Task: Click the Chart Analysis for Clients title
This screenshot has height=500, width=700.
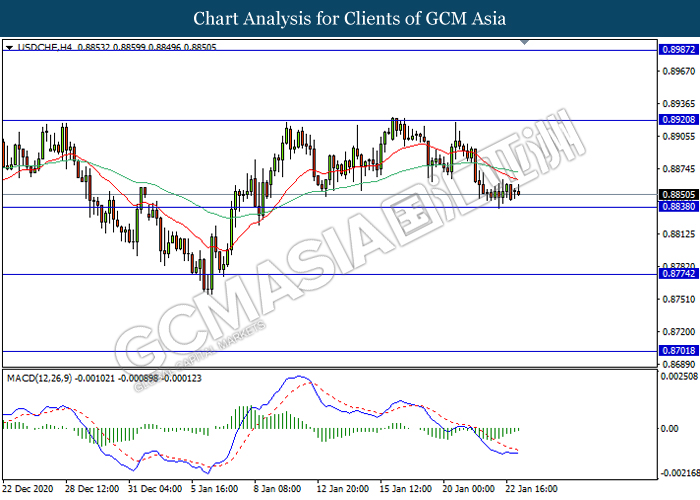Action: [350, 19]
